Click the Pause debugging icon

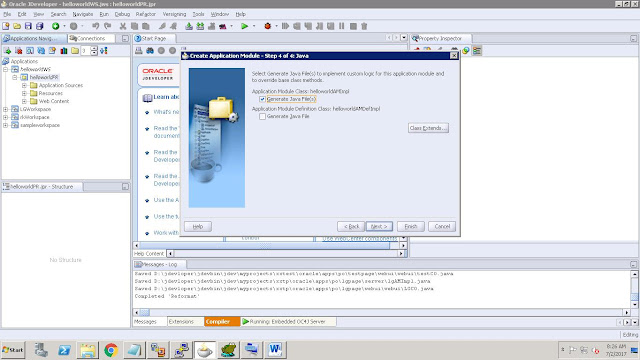click(x=342, y=26)
